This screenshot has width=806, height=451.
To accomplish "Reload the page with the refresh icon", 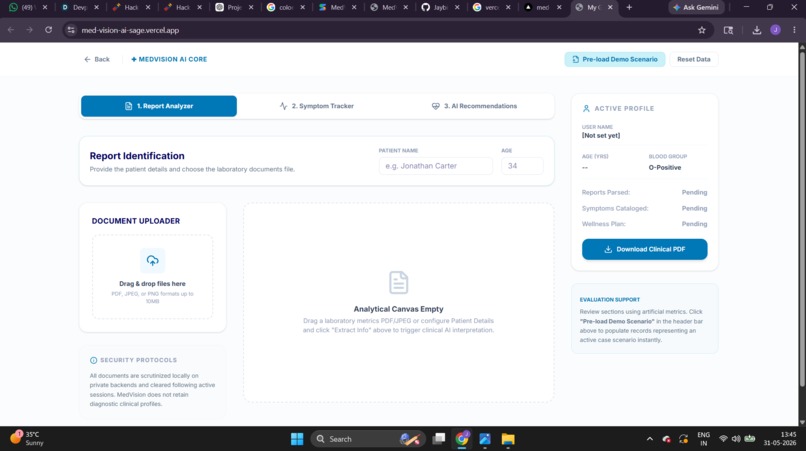I will point(48,30).
